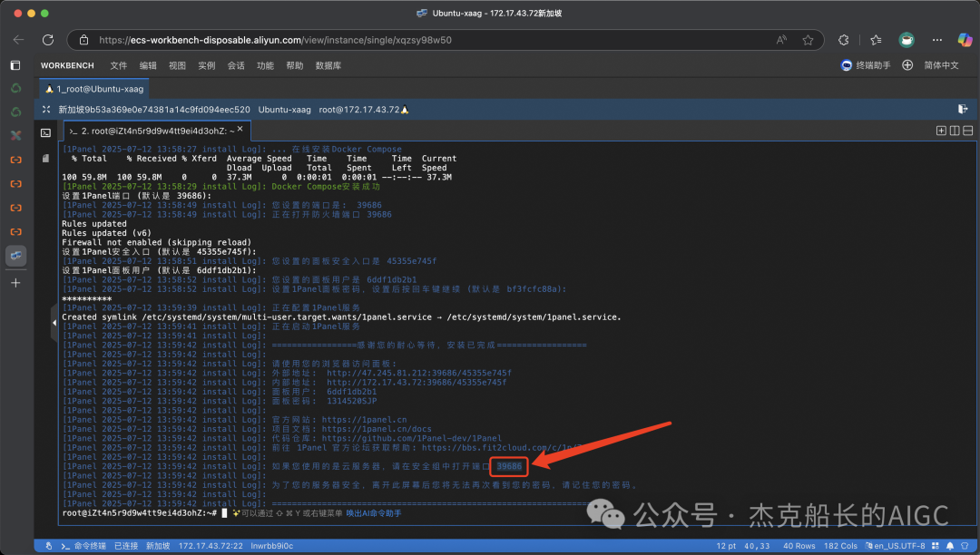Click the shield icon in the status bar

click(965, 546)
